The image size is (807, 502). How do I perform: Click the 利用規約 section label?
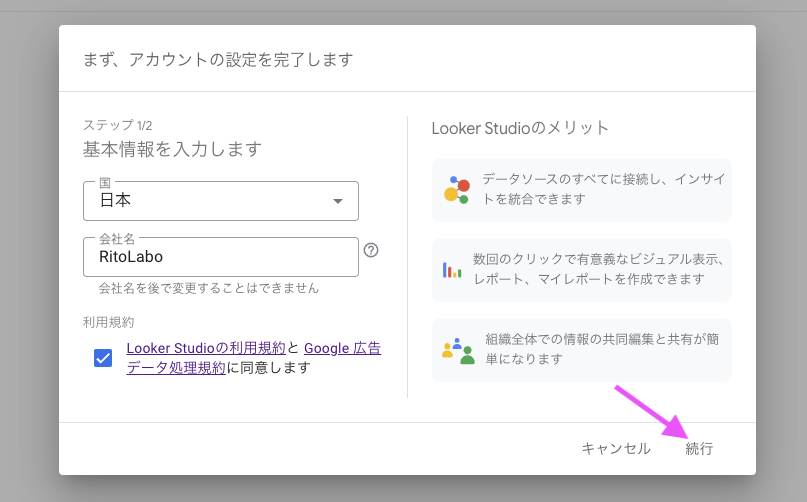pos(109,322)
